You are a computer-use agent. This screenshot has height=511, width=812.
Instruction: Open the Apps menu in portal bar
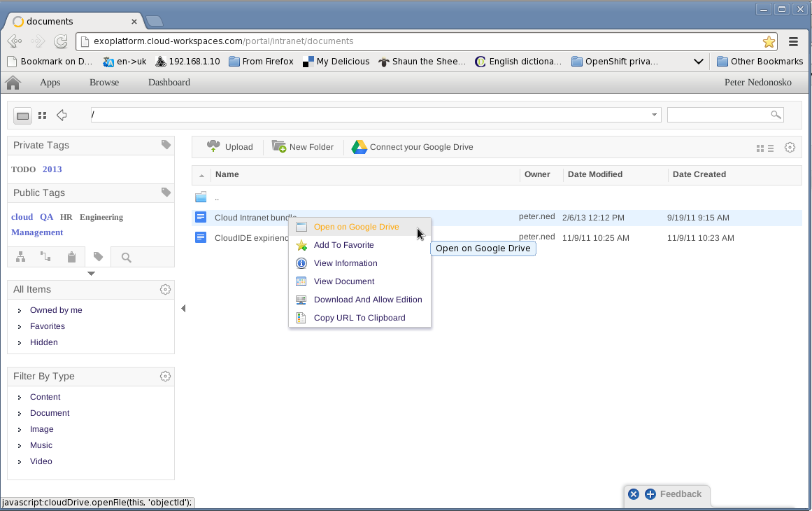(50, 83)
